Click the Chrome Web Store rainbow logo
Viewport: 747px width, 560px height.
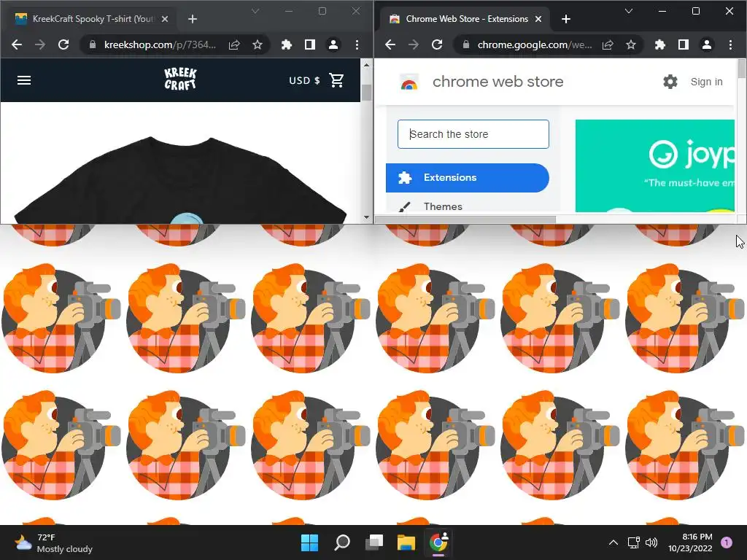coord(409,82)
